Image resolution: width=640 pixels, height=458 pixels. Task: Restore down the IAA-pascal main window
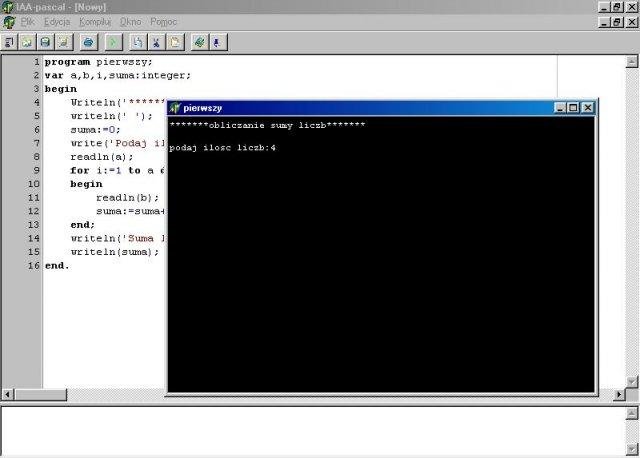[617, 7]
